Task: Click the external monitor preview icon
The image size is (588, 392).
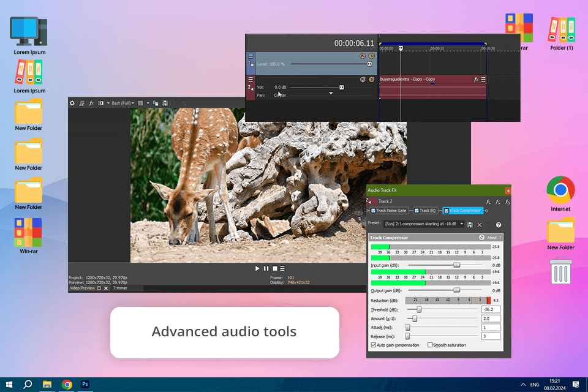Action: (81, 103)
